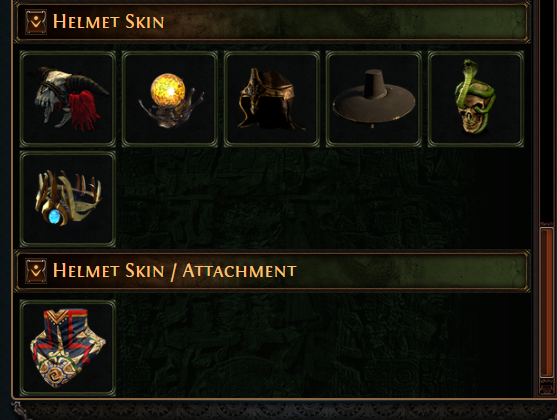Image resolution: width=557 pixels, height=420 pixels.
Task: Click the empty scrollbar track above the thumb
Action: 547,110
